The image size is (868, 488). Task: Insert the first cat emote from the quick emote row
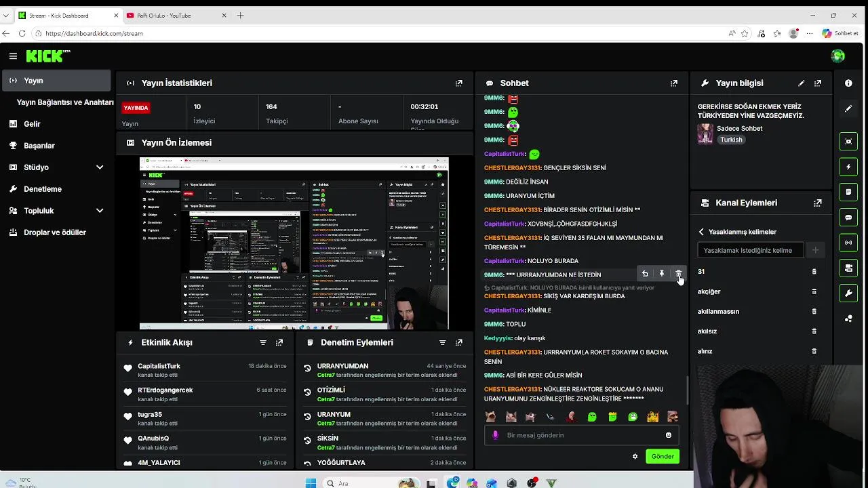490,416
